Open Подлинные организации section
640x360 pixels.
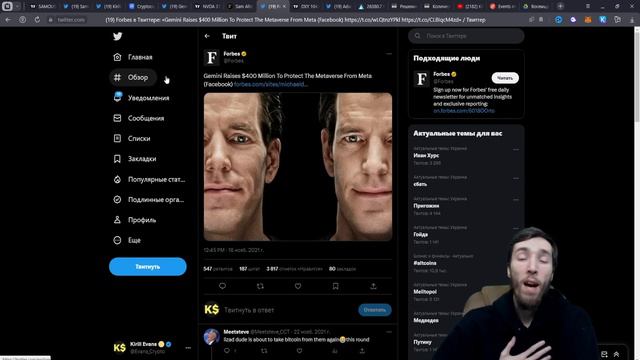click(149, 200)
